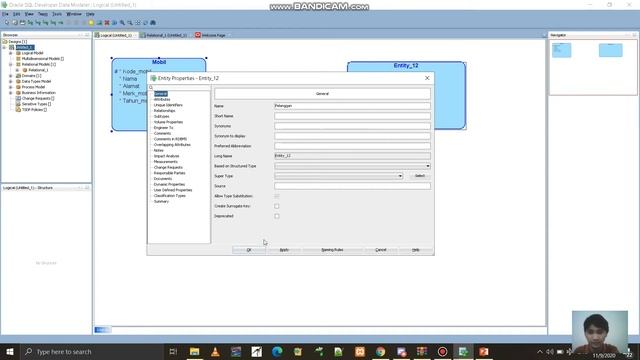Image resolution: width=640 pixels, height=360 pixels.
Task: Open the View menu
Action: coord(29,14)
